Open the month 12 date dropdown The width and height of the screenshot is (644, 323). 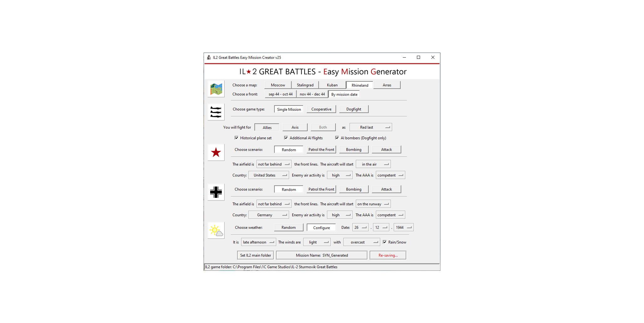381,228
